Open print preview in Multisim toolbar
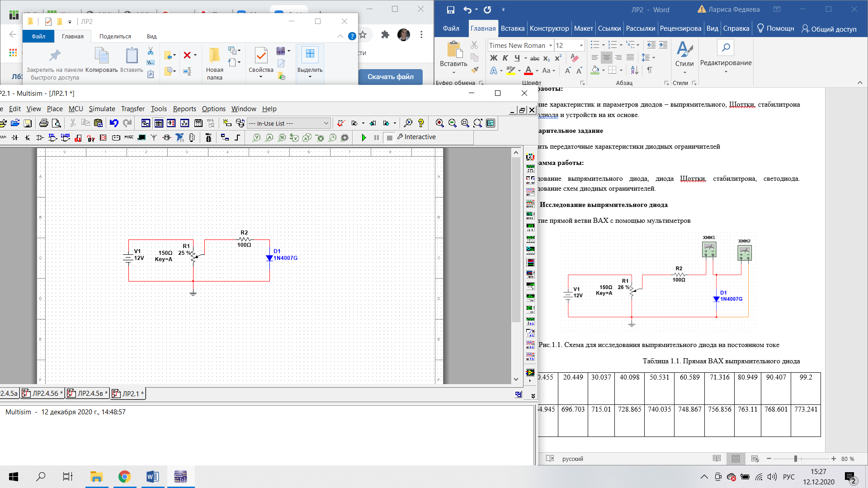This screenshot has width=868, height=488. click(57, 123)
